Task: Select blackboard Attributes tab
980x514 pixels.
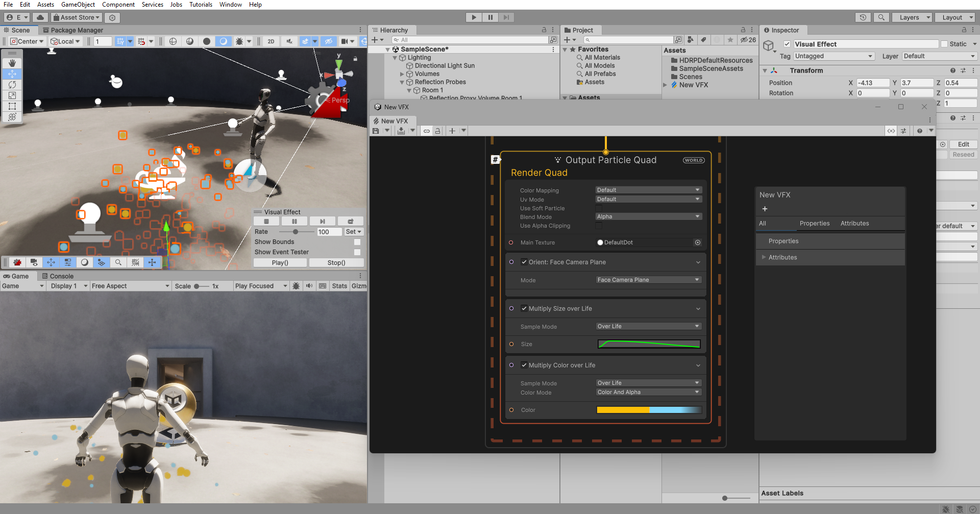Action: tap(854, 223)
